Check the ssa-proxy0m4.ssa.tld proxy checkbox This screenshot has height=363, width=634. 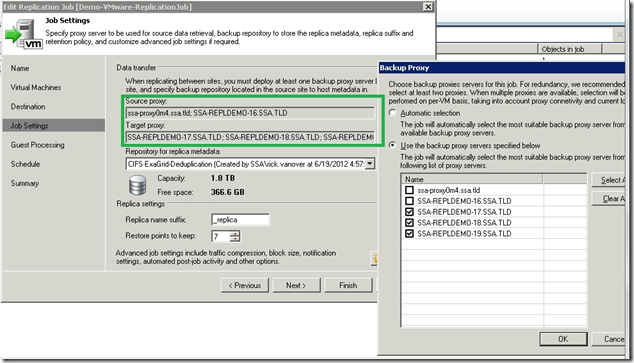coord(409,190)
